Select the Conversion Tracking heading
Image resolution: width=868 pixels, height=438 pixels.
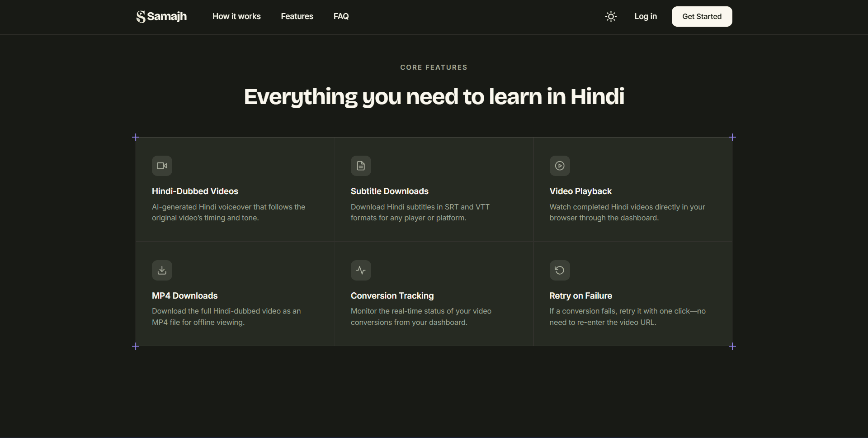(392, 295)
